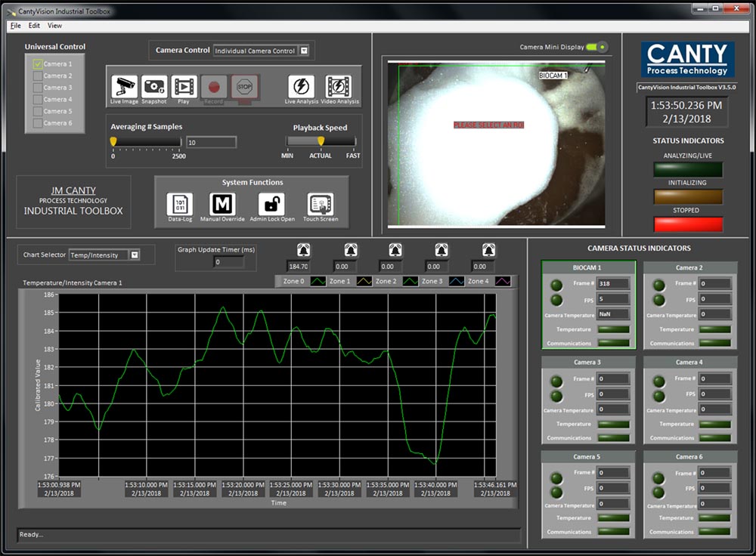Click the Admin Lock Open icon
Image resolution: width=756 pixels, height=556 pixels.
pyautogui.click(x=271, y=205)
